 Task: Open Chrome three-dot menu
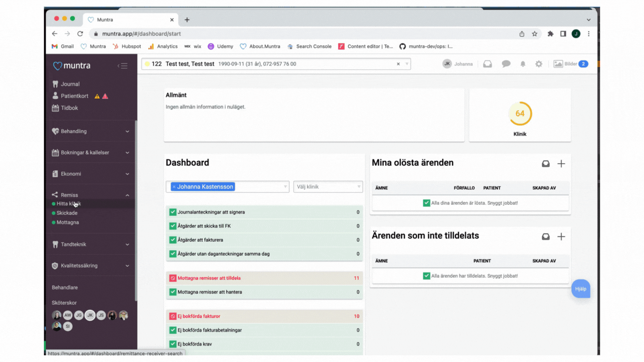pos(589,34)
